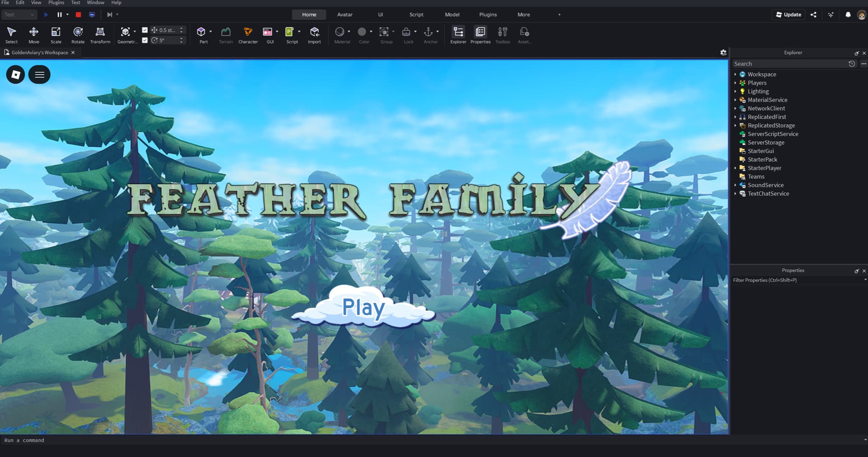Toggle the move snapping checkbox
This screenshot has width=868, height=457.
pyautogui.click(x=145, y=30)
